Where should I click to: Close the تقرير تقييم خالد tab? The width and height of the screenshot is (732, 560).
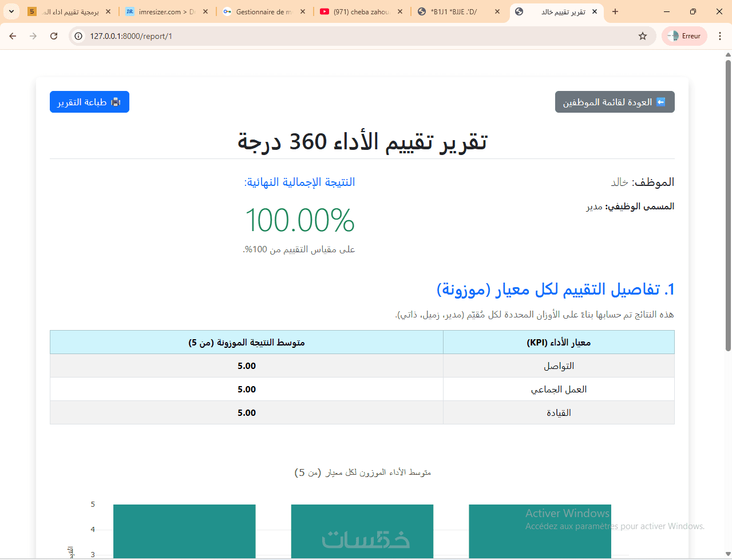(x=595, y=11)
